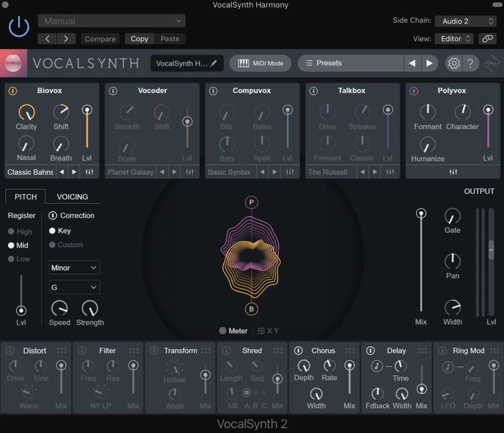Viewport: 504px width, 433px height.
Task: Grab the Ring Mod module reorder dots
Action: [x=494, y=350]
